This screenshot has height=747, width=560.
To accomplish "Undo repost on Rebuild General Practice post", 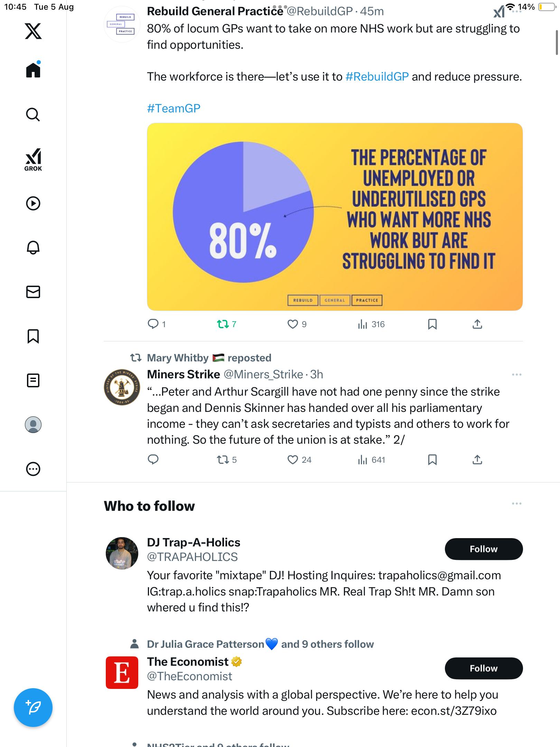I will [223, 324].
